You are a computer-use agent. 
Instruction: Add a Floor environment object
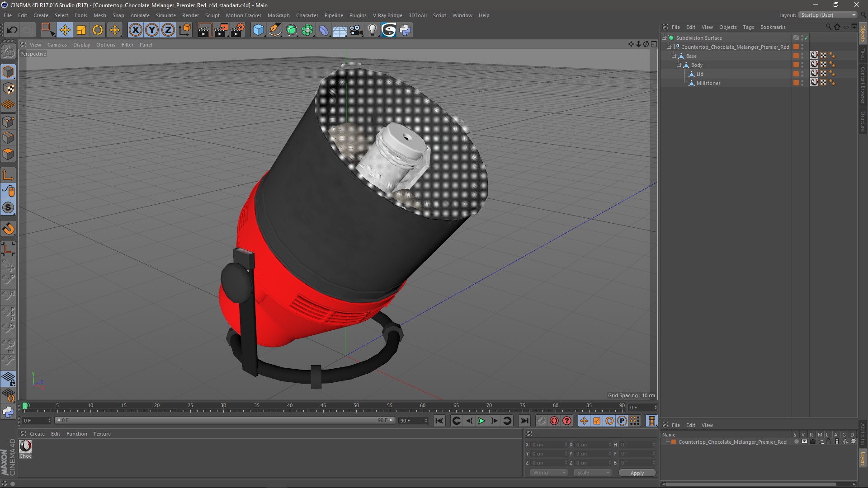click(340, 30)
